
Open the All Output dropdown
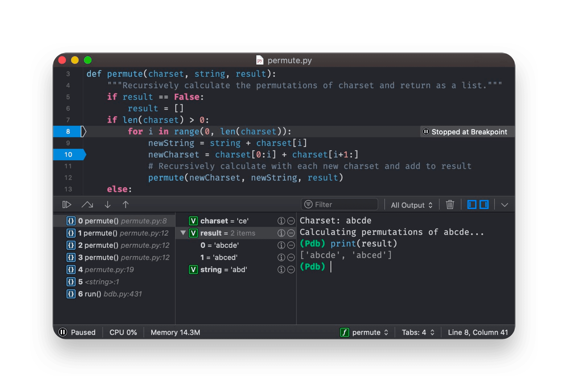[x=411, y=205]
